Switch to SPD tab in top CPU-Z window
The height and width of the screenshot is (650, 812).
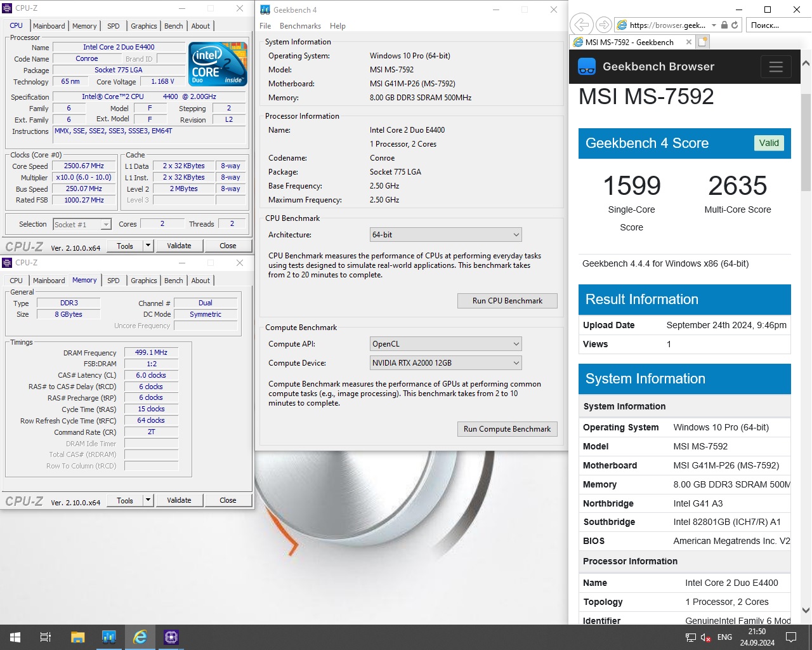114,26
